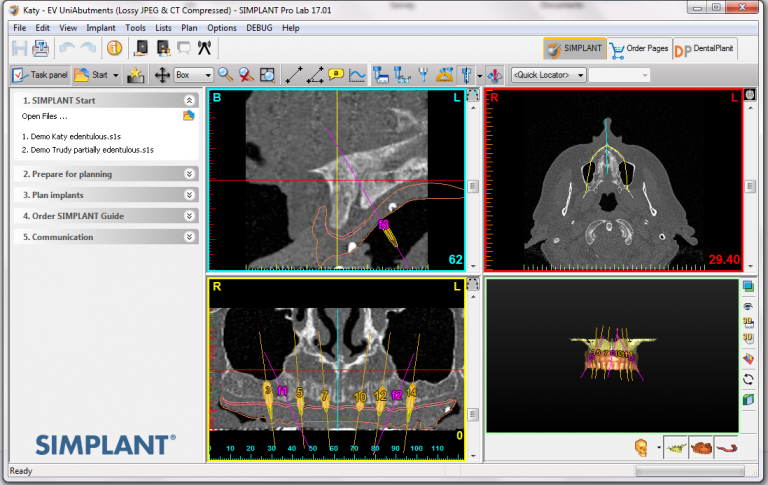Screen dimensions: 768x485
Task: Click the empty combo box beside Quick Locator
Action: [620, 75]
